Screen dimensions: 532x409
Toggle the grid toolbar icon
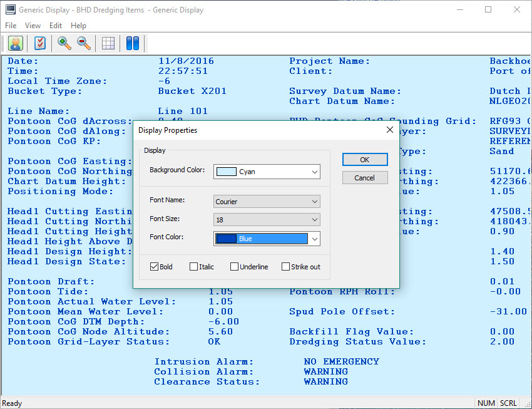point(108,43)
